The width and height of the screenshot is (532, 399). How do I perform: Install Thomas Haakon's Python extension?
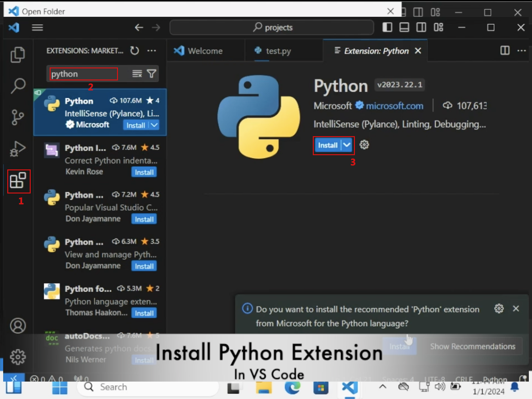click(144, 313)
